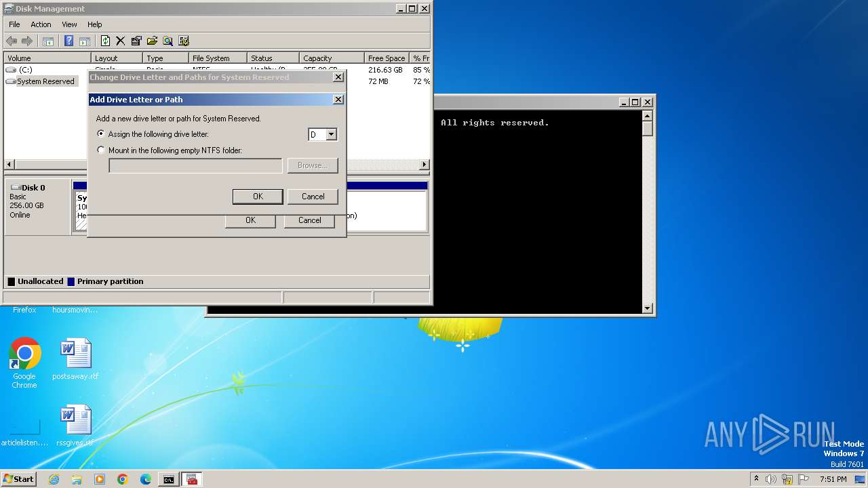The width and height of the screenshot is (868, 488).
Task: Toggle the Show/Hide Console Tree toolbar icon
Action: click(x=48, y=41)
